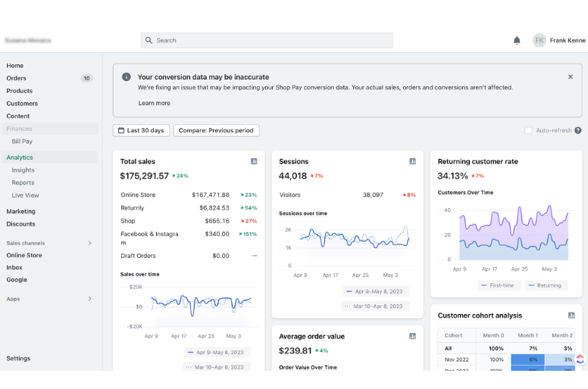The image size is (588, 389).
Task: Click the Auto-refresh help question mark icon
Action: point(578,130)
